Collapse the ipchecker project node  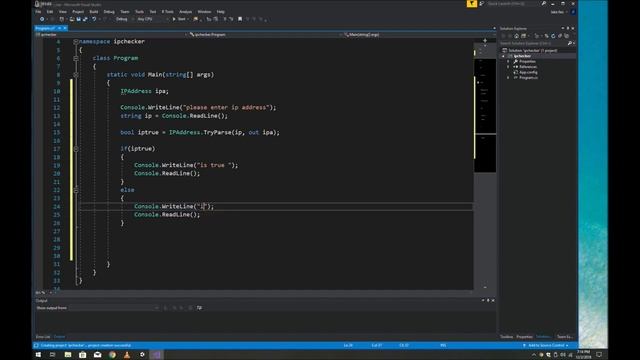(504, 56)
